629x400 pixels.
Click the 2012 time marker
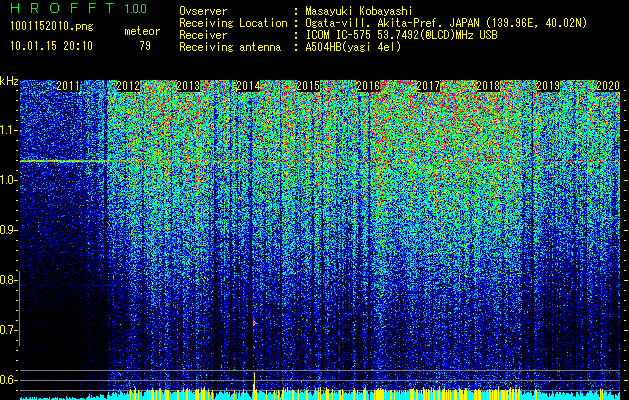[x=128, y=86]
